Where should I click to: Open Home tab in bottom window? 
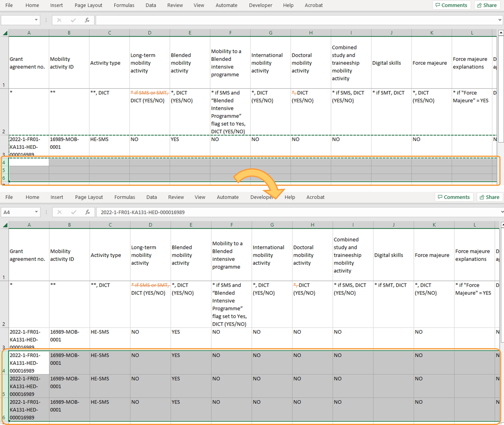tap(33, 197)
